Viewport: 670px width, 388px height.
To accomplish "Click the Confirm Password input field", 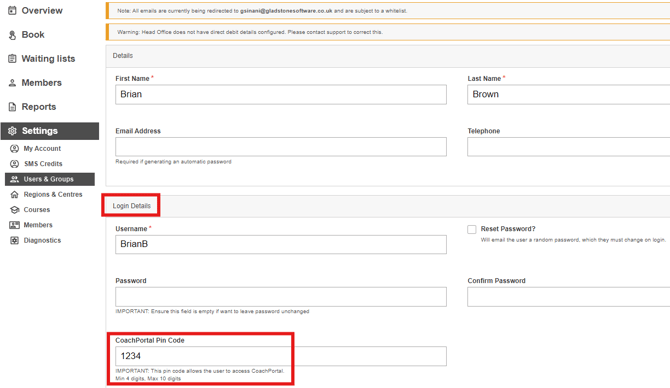I will point(568,297).
